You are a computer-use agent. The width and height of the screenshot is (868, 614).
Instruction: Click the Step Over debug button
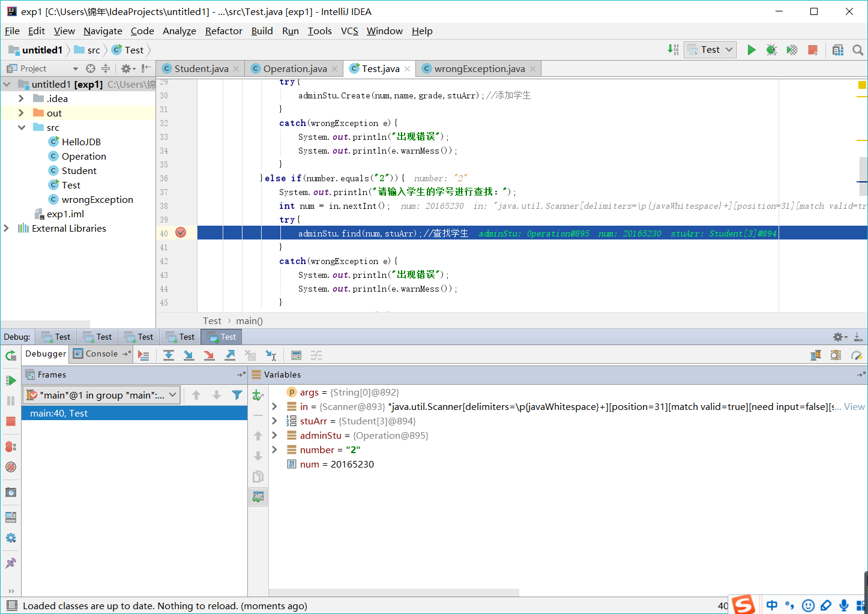[x=169, y=355]
